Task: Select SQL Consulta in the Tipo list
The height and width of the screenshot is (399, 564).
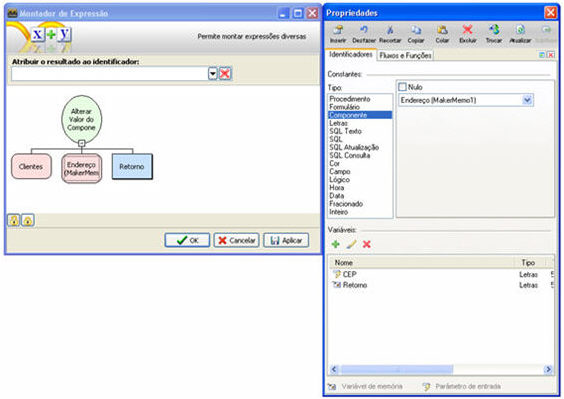Action: click(x=350, y=155)
